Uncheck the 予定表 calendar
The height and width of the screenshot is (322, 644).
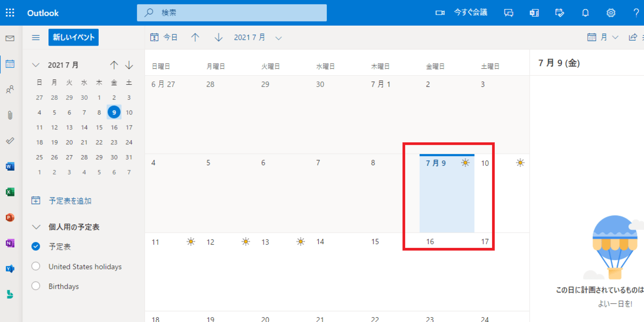tap(36, 247)
